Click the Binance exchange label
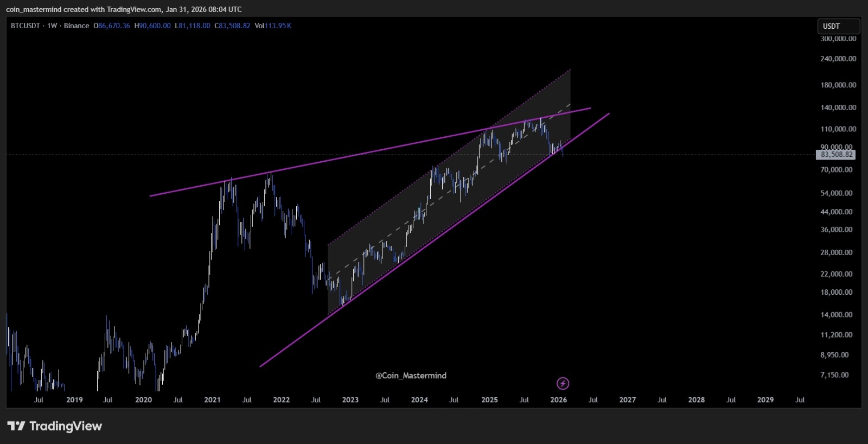This screenshot has height=444, width=868. [76, 26]
